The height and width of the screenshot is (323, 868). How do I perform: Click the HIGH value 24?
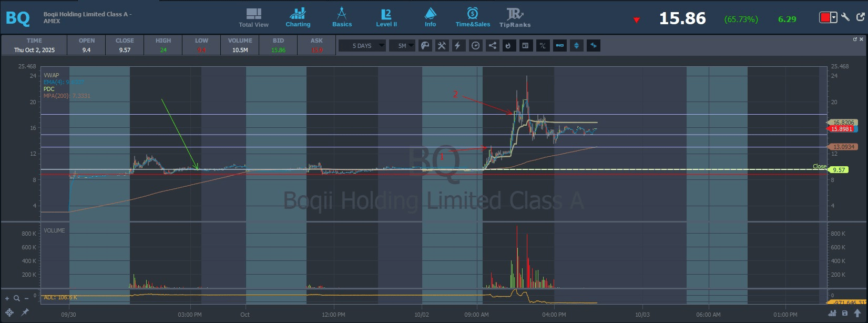[164, 50]
